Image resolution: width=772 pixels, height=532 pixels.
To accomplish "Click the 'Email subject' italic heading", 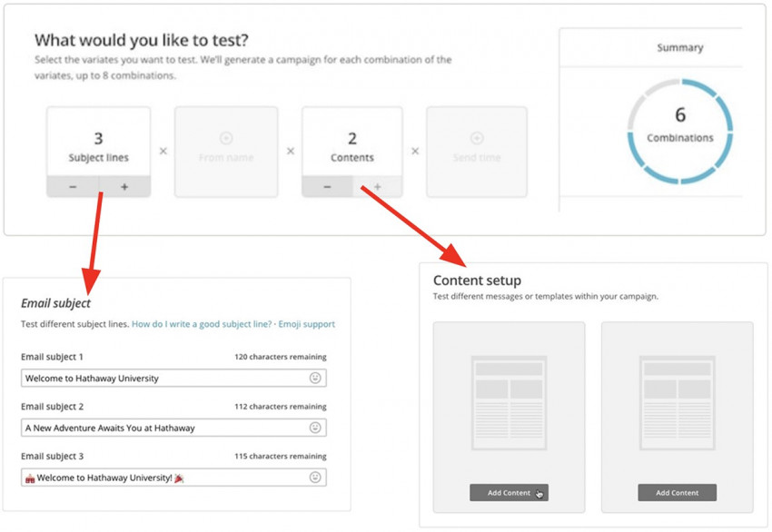I will [55, 303].
